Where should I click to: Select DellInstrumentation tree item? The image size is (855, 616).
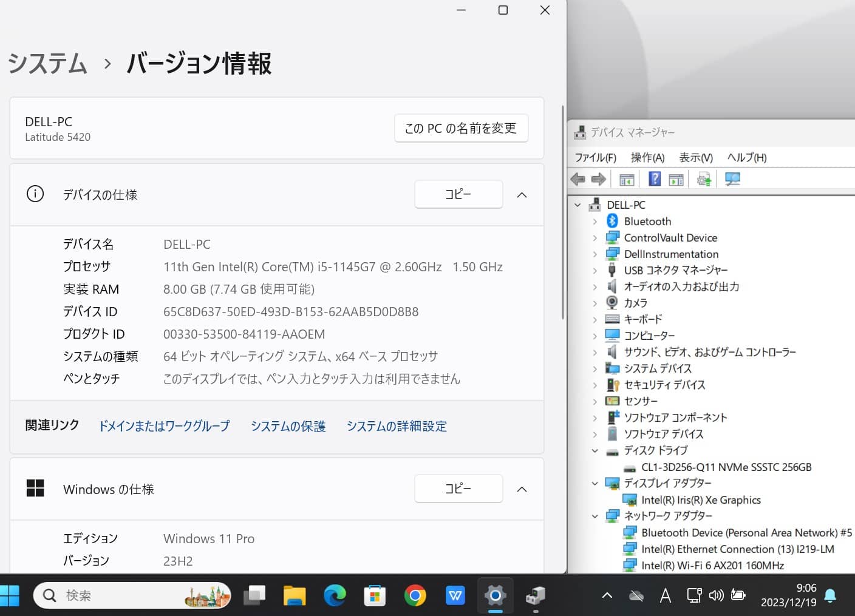[x=671, y=254]
